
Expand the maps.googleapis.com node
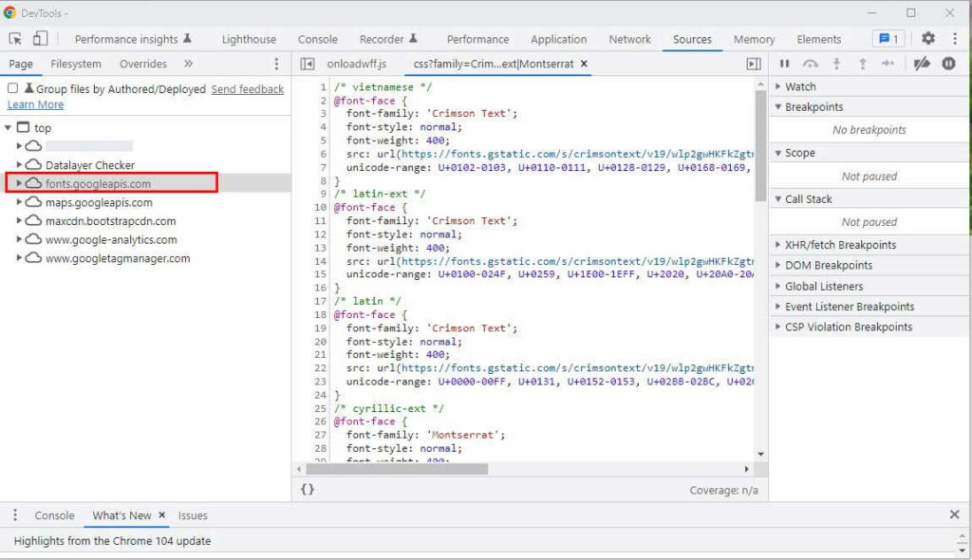(x=19, y=202)
